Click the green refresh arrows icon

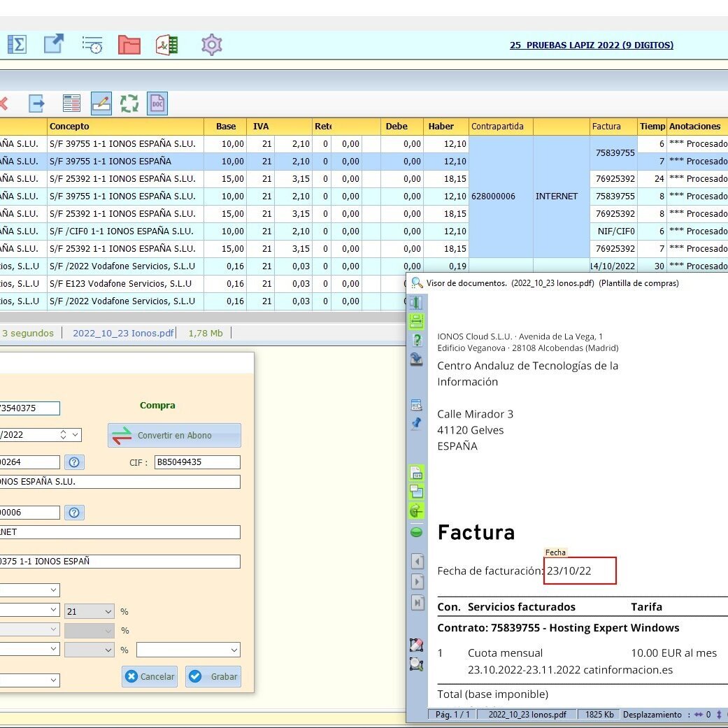(x=129, y=104)
